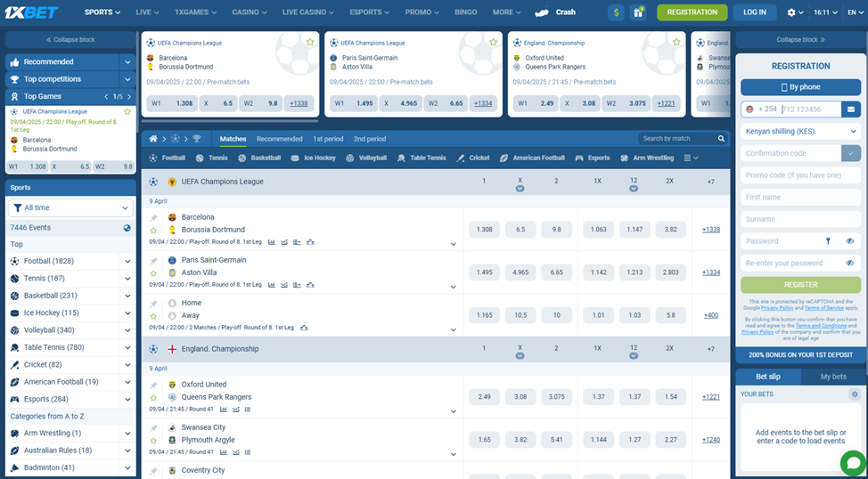The image size is (868, 479).
Task: Open the +1338 more markets link
Action: click(711, 230)
